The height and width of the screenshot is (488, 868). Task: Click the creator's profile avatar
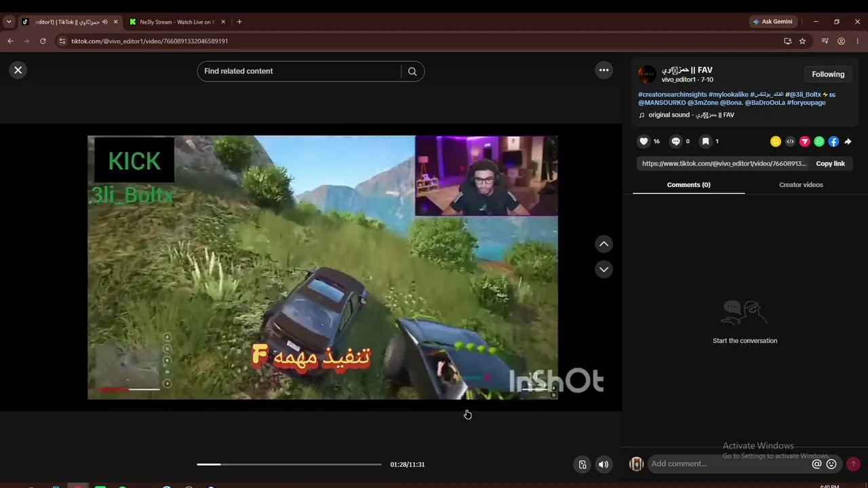(x=648, y=75)
